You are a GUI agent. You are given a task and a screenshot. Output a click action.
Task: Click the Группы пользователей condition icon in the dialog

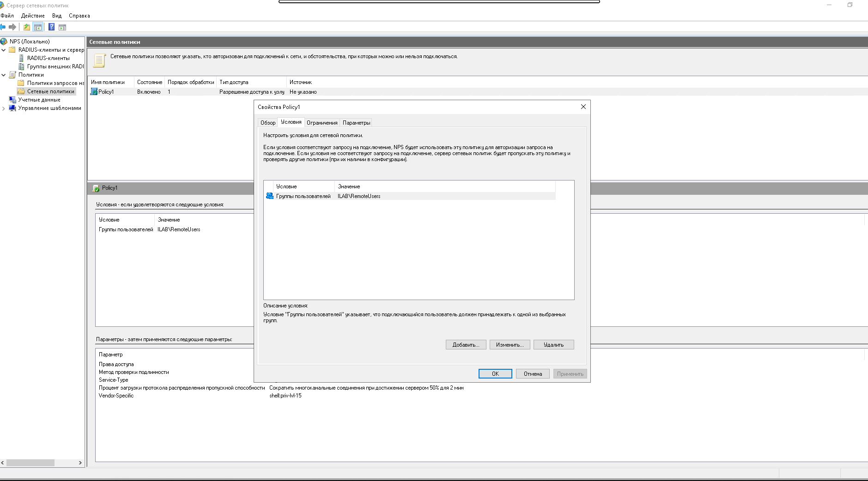click(270, 196)
